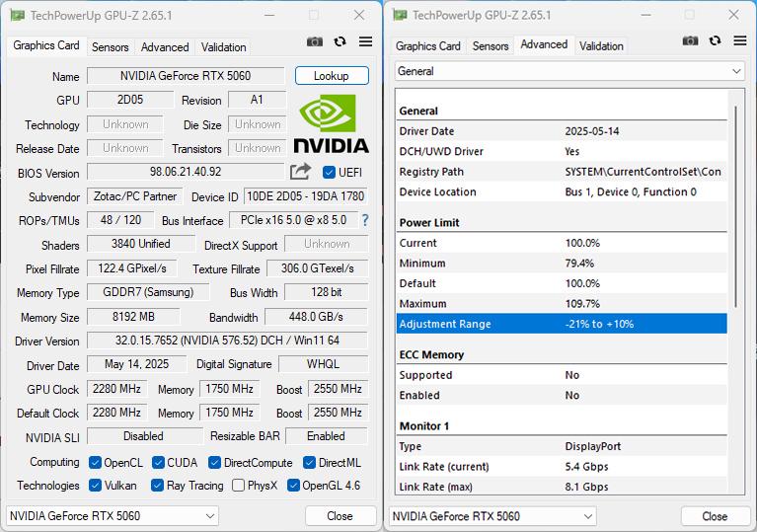Viewport: 757px width, 532px height.
Task: Open the GPU selector dropdown in left window
Action: (112, 516)
